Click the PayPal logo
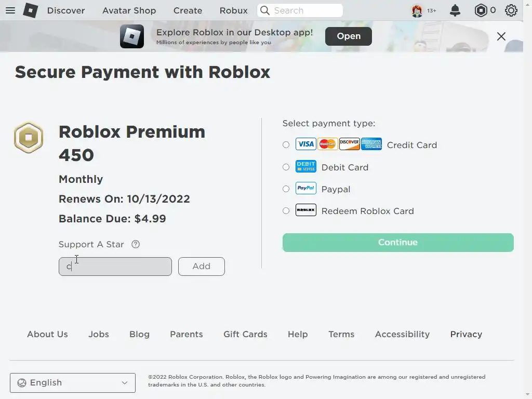Image resolution: width=532 pixels, height=399 pixels. pos(305,188)
